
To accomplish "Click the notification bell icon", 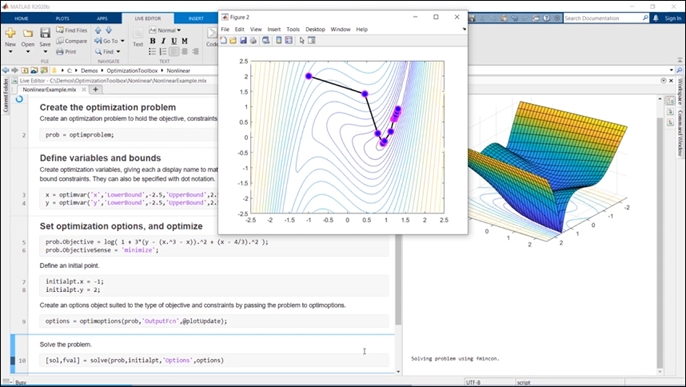I will coord(656,18).
